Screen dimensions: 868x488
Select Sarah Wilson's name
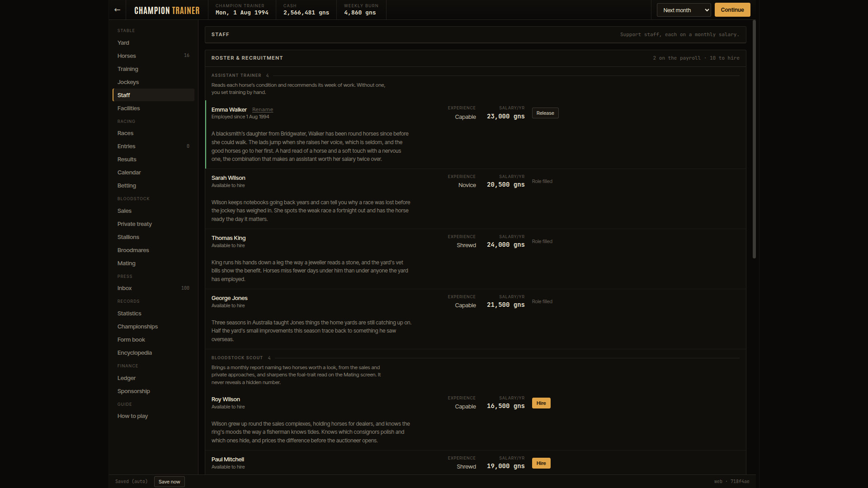point(228,178)
